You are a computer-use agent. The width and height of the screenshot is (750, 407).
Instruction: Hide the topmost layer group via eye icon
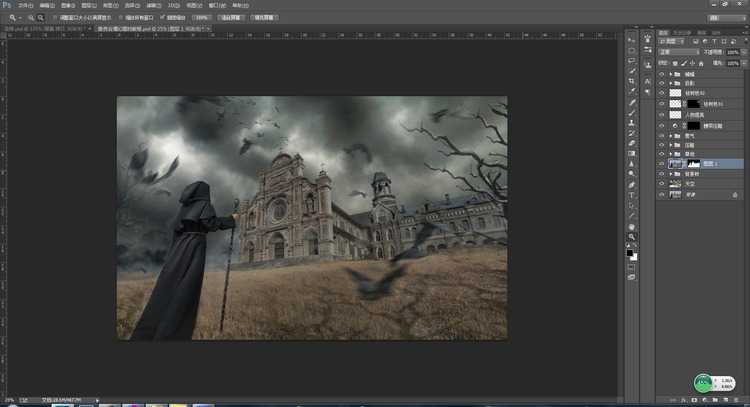tap(661, 74)
